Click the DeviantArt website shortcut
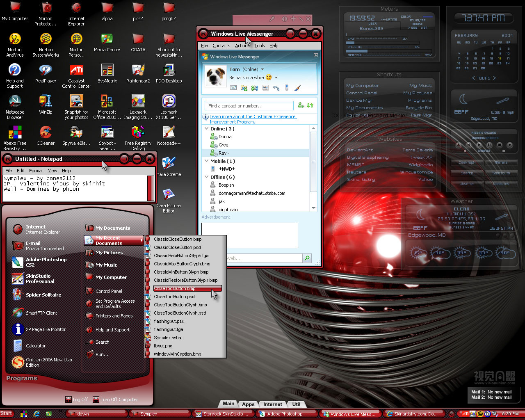The image size is (525, 420). point(360,150)
